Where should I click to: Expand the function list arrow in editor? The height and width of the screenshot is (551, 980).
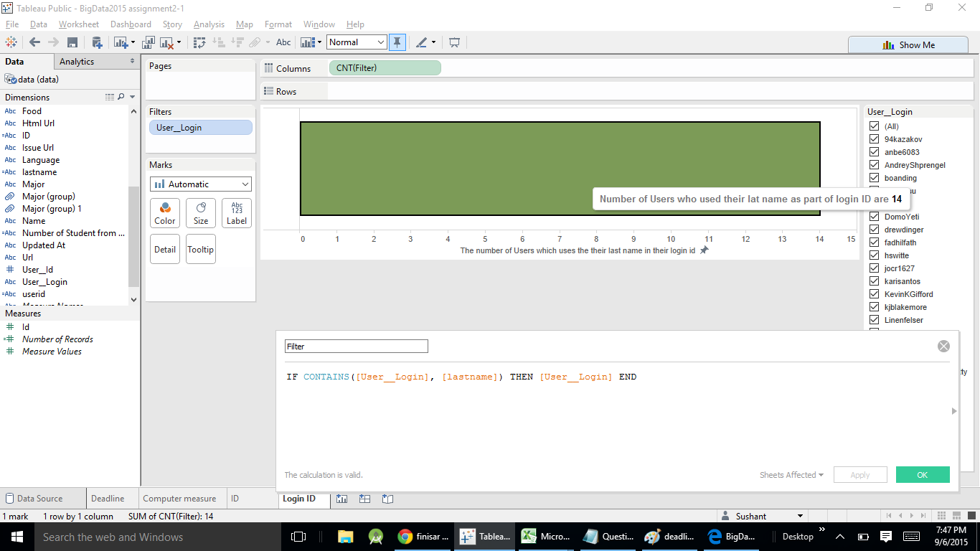[953, 411]
